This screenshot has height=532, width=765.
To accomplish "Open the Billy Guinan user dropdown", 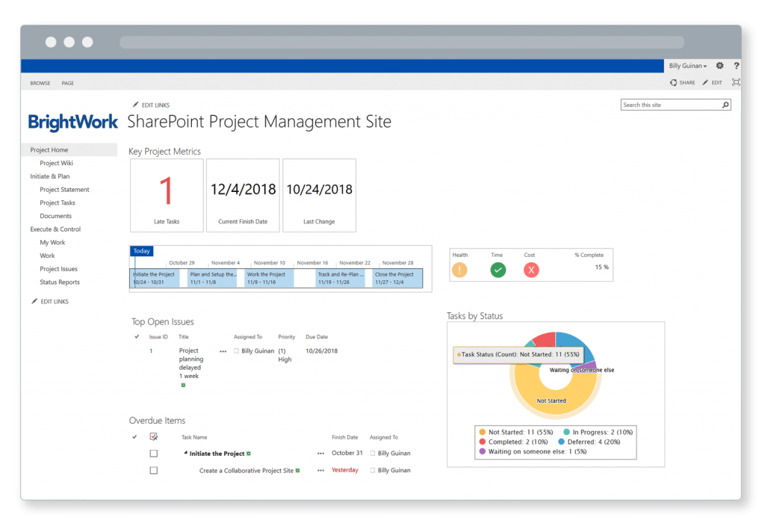I will click(687, 66).
